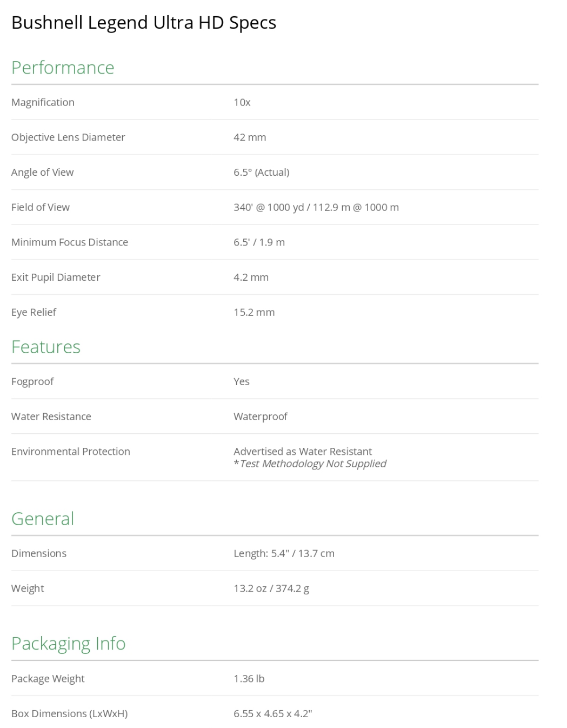567x728 pixels.
Task: Click the Field of View value text
Action: (x=316, y=207)
